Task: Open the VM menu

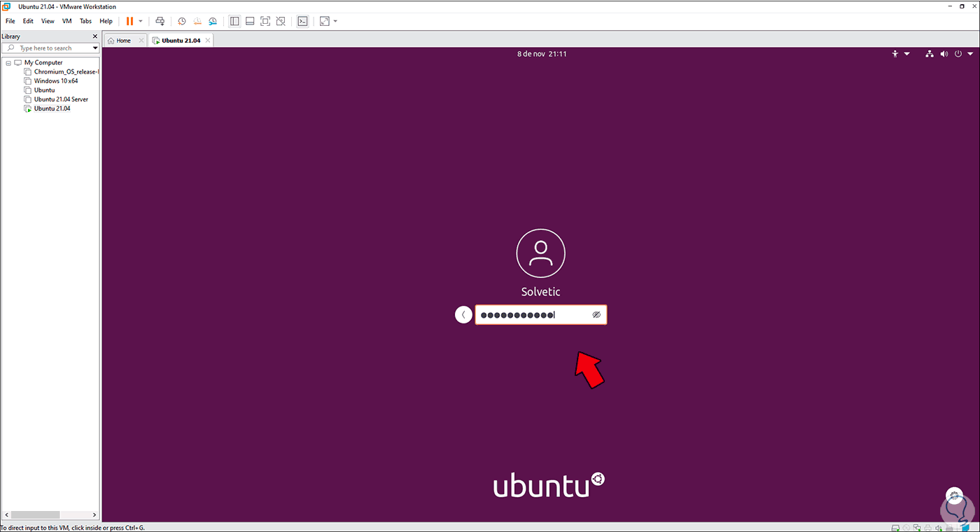Action: (x=67, y=21)
